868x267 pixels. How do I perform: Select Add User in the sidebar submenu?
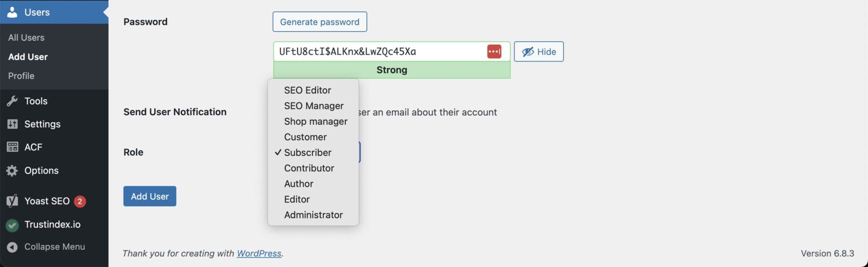pos(28,56)
